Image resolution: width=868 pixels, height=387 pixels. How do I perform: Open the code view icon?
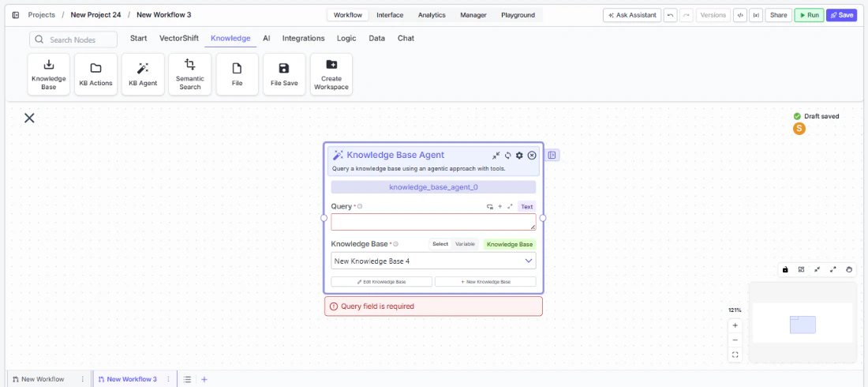tap(739, 15)
